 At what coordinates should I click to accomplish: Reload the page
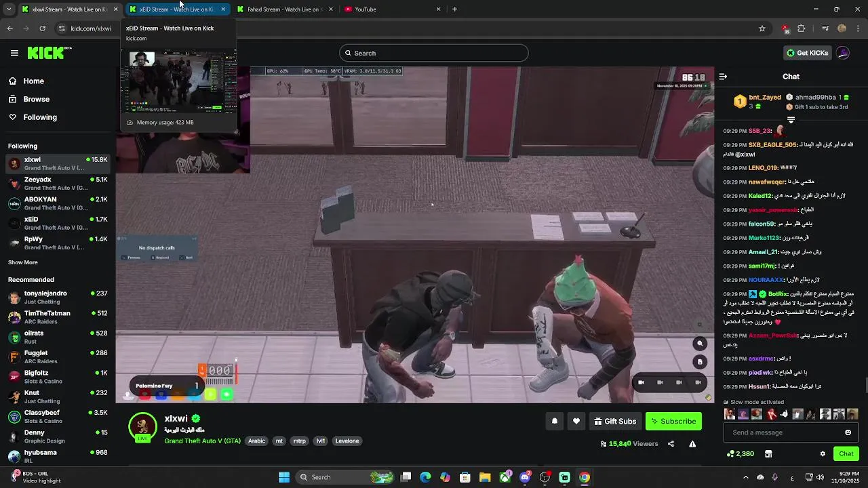pyautogui.click(x=42, y=28)
